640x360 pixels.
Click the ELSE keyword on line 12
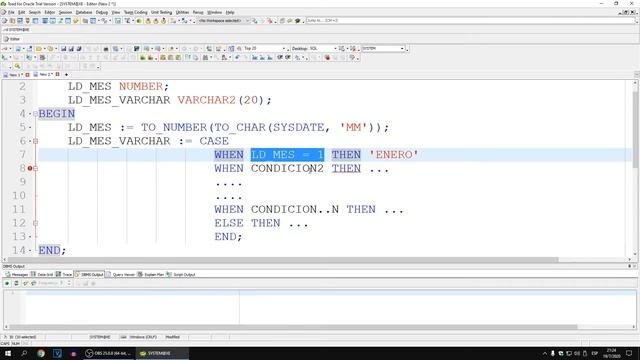229,223
